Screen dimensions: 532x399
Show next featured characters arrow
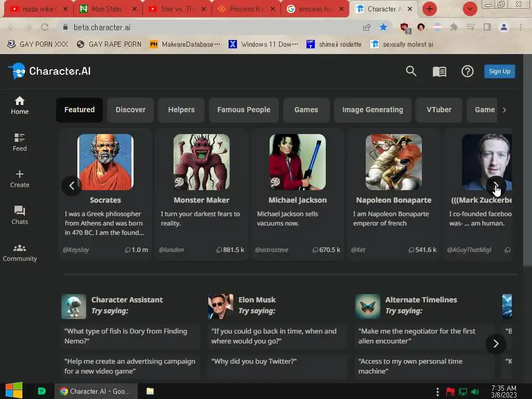(496, 185)
